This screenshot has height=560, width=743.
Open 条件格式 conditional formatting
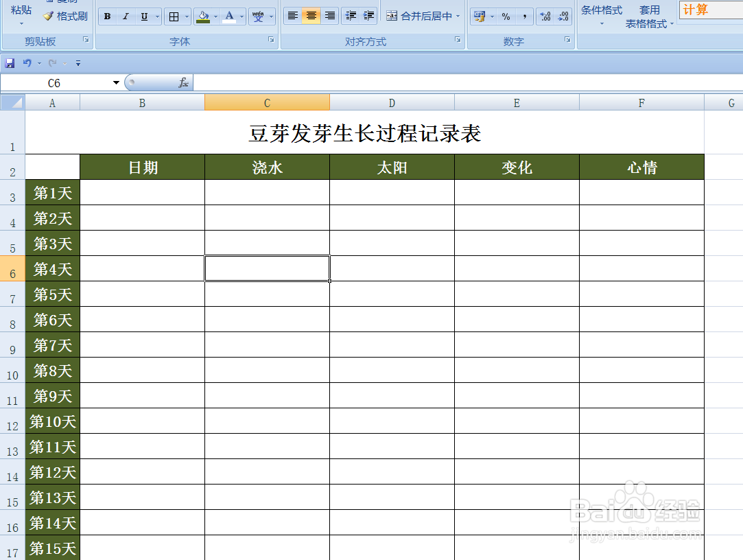[602, 15]
